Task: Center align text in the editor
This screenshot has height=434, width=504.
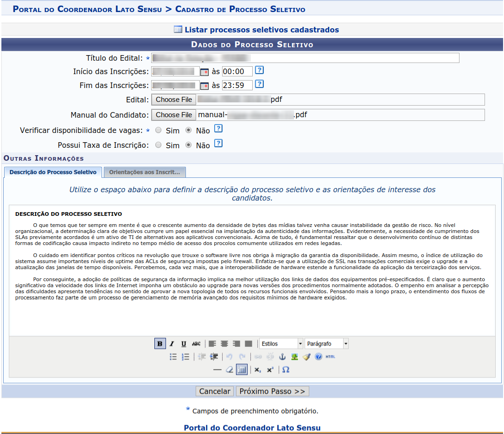Action: click(224, 344)
